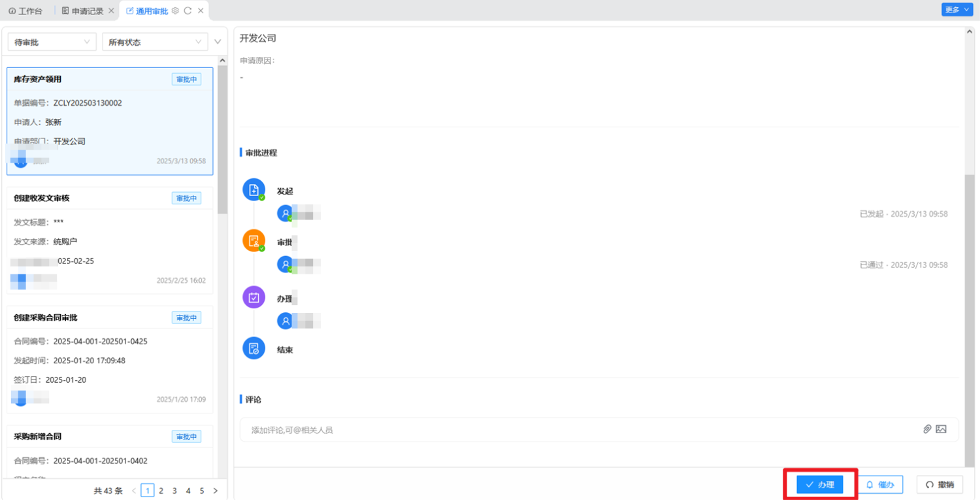Click the 催办 reminder button
The image size is (980, 503).
(880, 485)
